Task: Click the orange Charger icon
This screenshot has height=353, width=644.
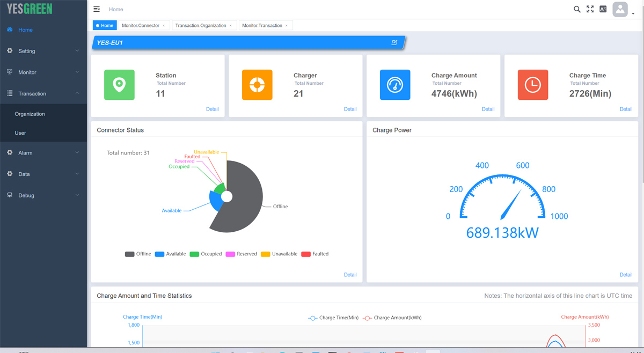Action: coord(257,85)
